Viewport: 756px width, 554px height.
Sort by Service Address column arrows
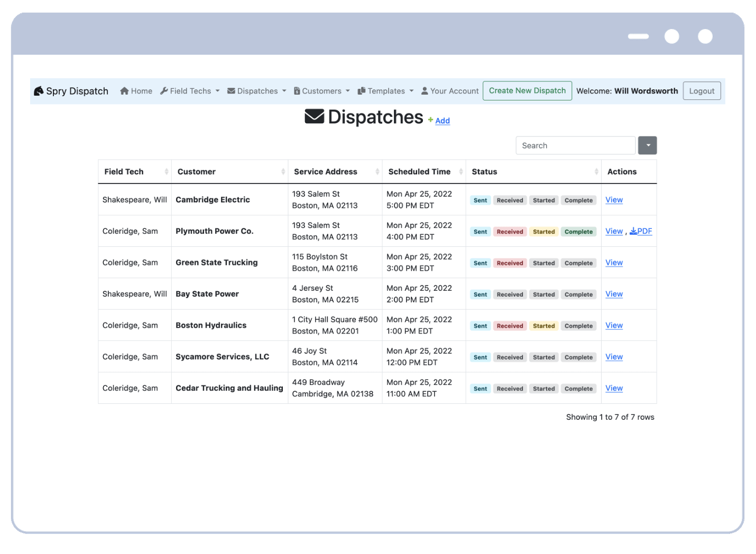[x=377, y=172]
